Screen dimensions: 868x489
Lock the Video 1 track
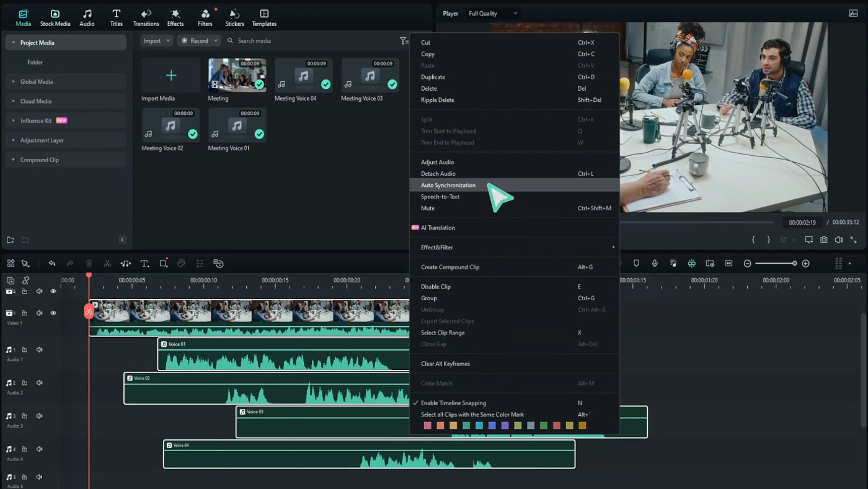tap(25, 313)
